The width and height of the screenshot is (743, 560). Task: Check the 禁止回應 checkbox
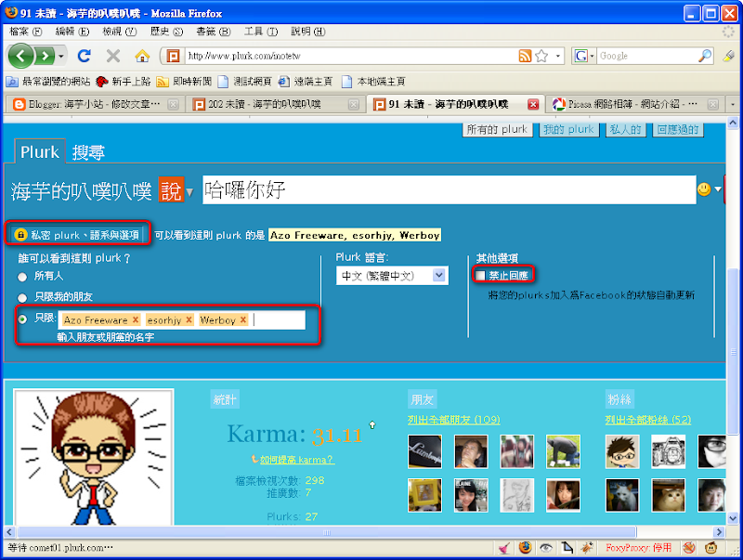(480, 275)
